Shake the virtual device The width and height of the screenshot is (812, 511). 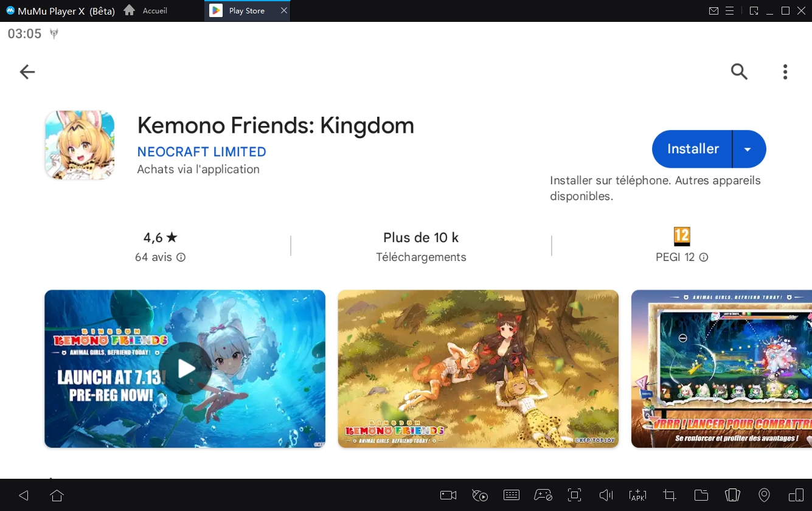click(x=732, y=495)
